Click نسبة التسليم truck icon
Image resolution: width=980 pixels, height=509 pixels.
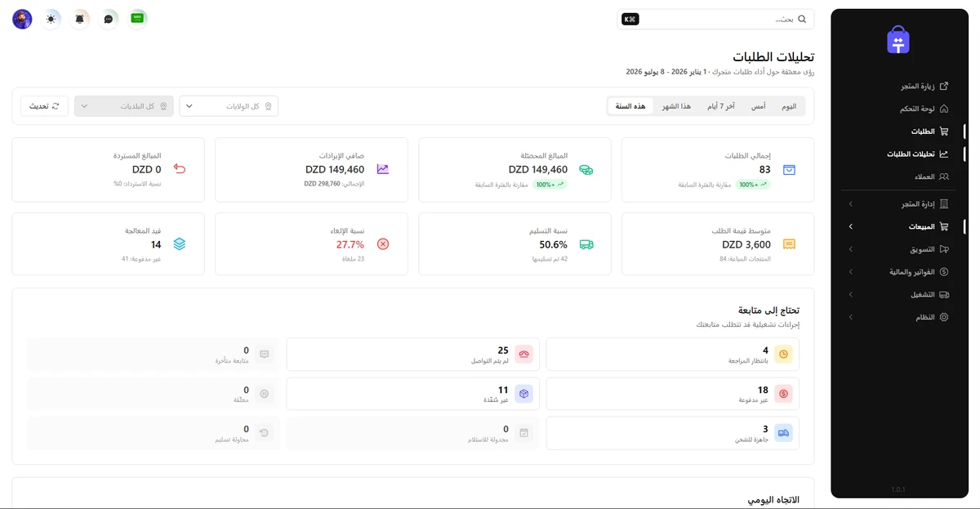pos(586,244)
